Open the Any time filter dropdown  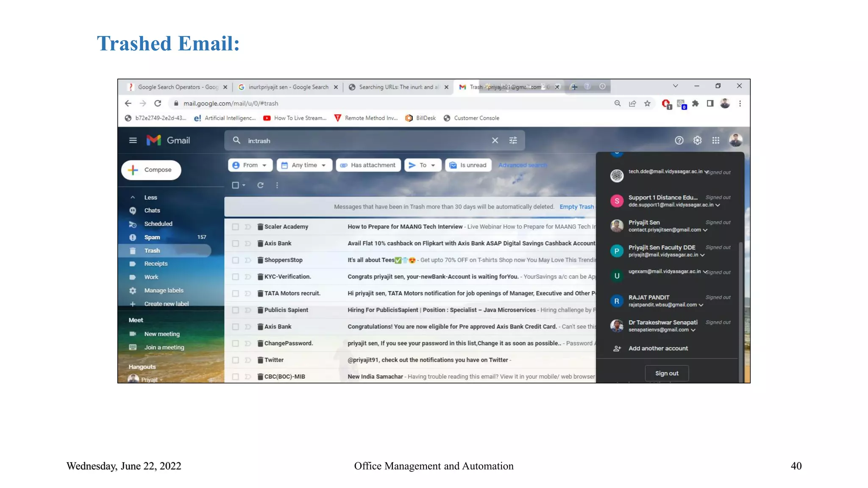coord(304,165)
